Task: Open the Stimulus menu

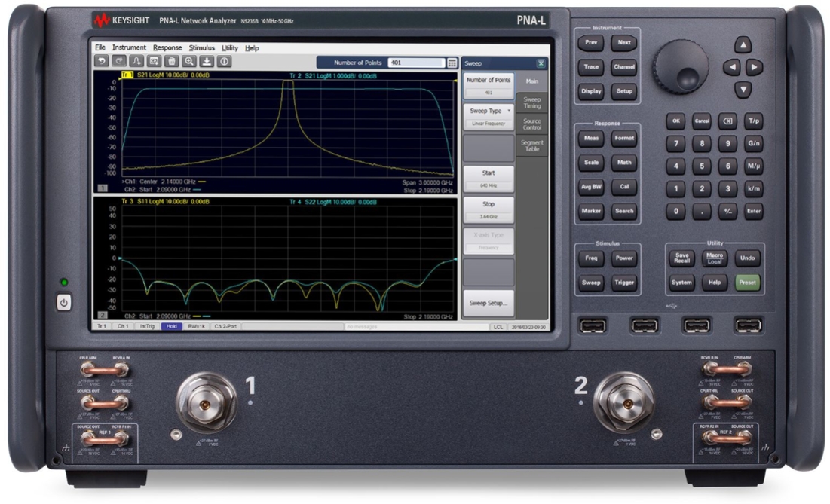Action: click(202, 47)
